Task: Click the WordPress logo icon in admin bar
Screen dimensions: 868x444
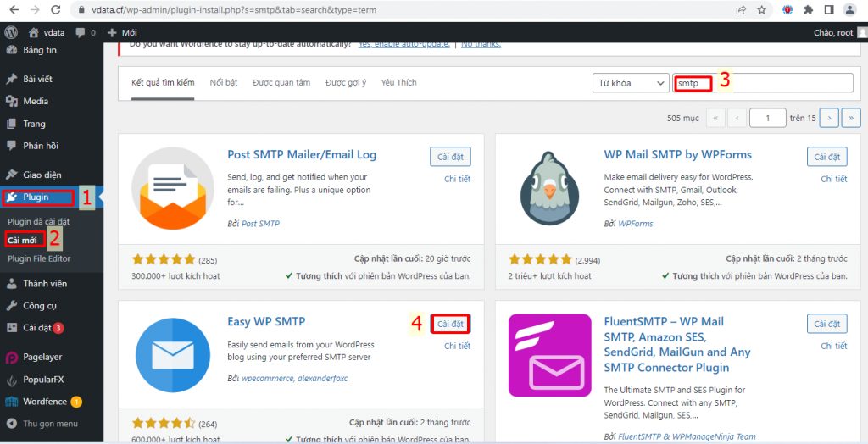Action: (11, 33)
